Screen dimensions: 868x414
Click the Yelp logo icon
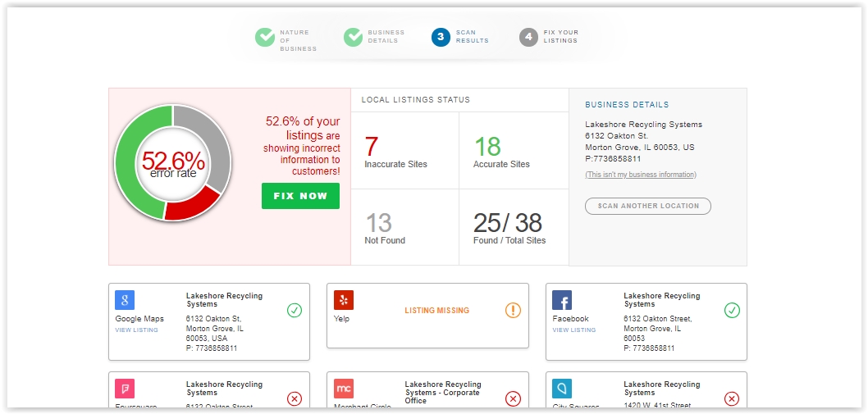click(x=344, y=300)
